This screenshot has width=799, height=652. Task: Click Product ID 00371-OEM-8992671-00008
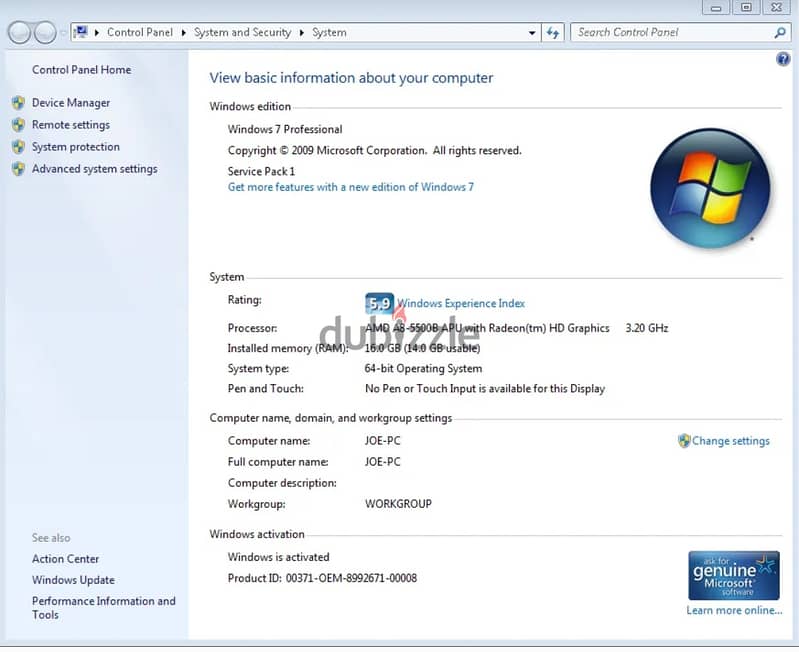click(x=322, y=578)
